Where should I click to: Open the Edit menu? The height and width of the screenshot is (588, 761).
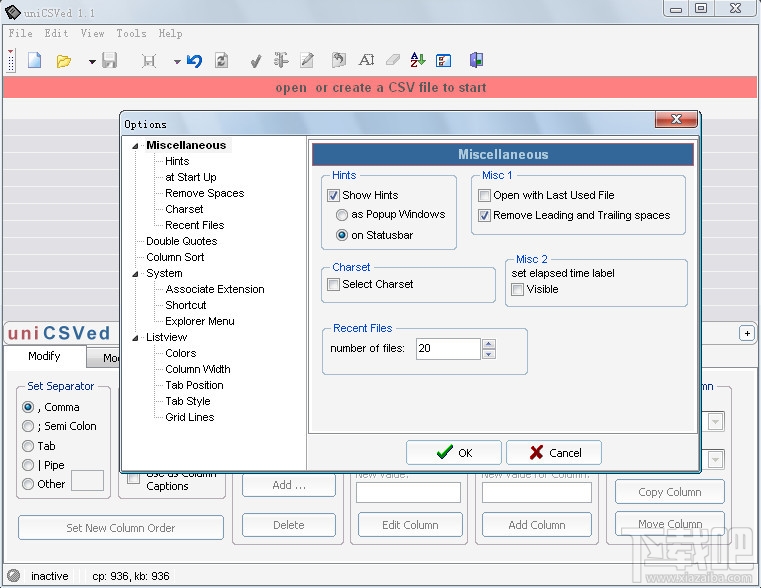[x=56, y=33]
